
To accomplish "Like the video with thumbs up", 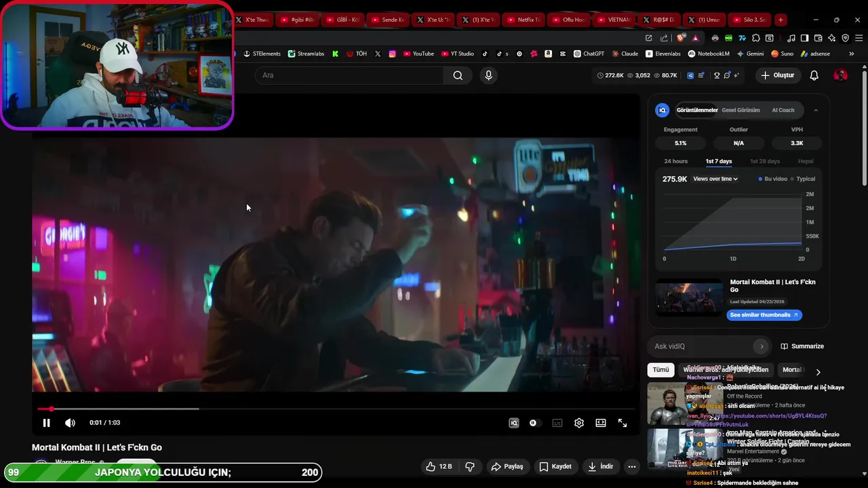I will click(x=438, y=466).
